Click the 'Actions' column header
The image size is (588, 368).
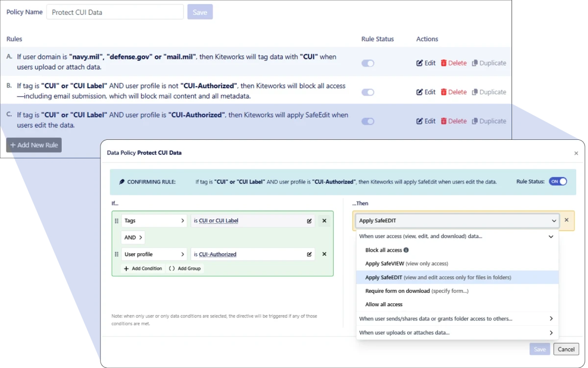click(427, 39)
